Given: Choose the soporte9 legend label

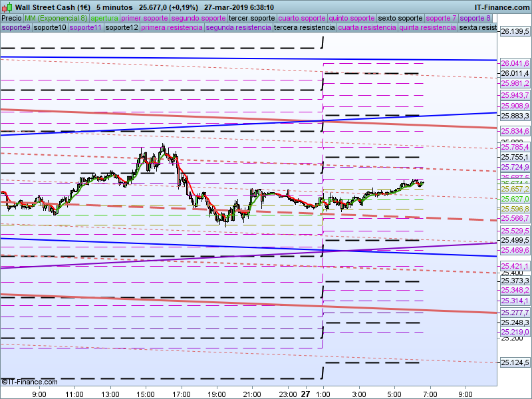Looking at the screenshot, I should 16,27.
